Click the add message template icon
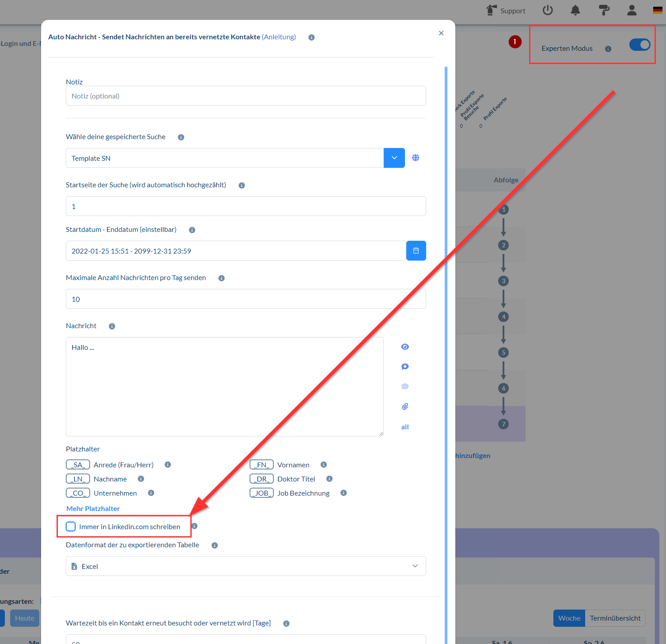The height and width of the screenshot is (644, 666). click(x=405, y=367)
